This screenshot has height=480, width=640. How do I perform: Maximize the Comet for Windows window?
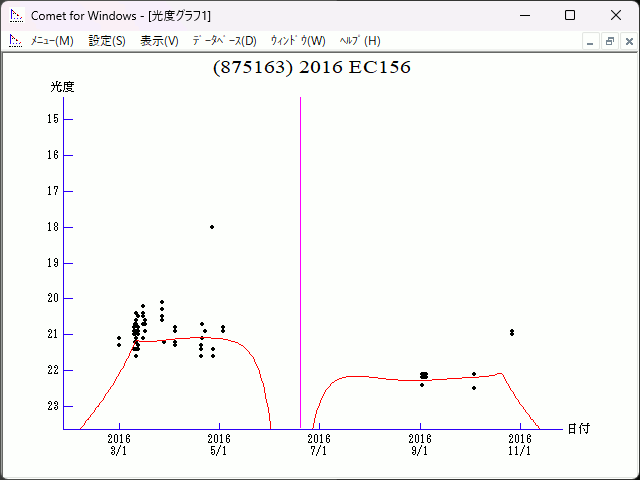pyautogui.click(x=570, y=16)
